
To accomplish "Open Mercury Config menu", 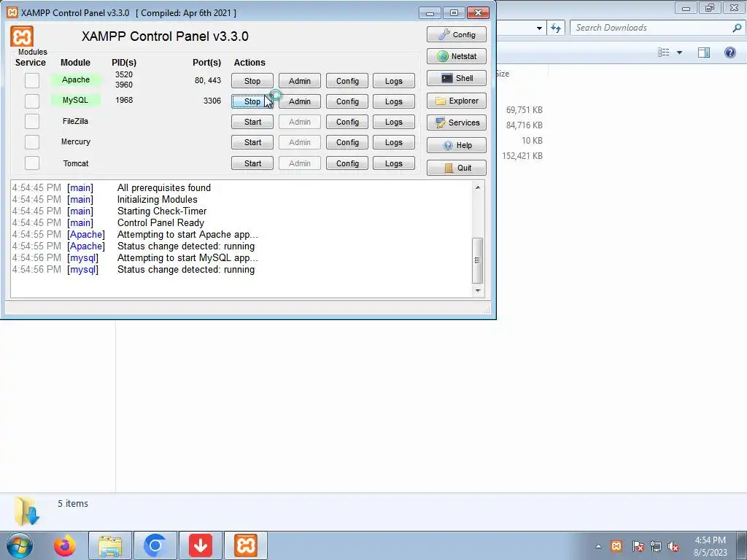I will point(347,142).
